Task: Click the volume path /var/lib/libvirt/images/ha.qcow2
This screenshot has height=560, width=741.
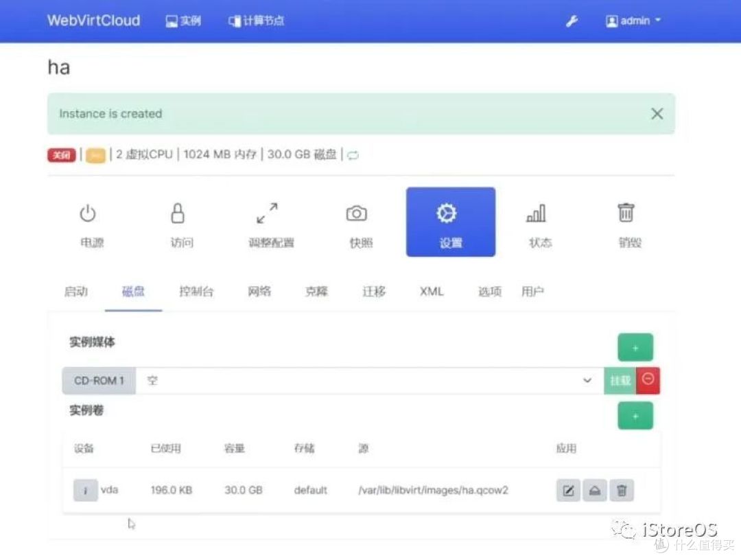Action: pos(434,491)
